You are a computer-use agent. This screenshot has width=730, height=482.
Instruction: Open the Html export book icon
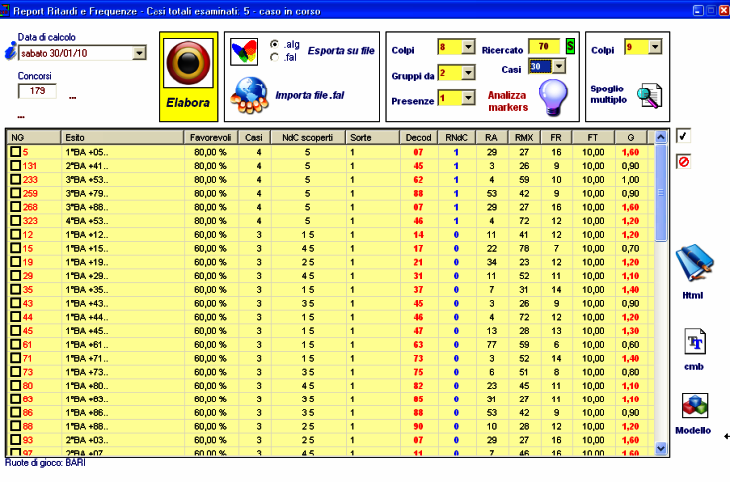coord(694,263)
